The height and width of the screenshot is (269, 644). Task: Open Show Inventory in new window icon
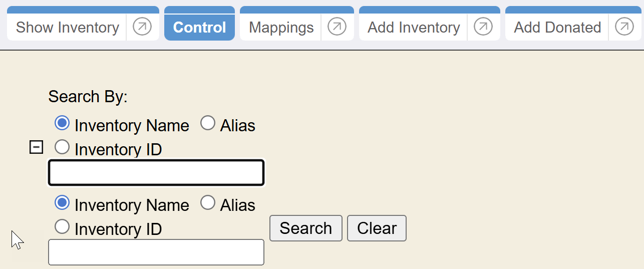click(x=142, y=27)
